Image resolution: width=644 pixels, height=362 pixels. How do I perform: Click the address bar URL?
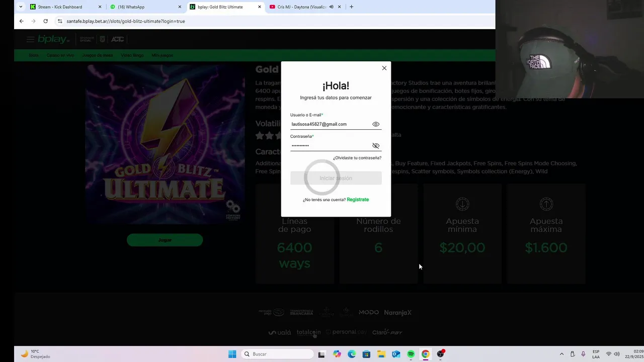point(126,21)
